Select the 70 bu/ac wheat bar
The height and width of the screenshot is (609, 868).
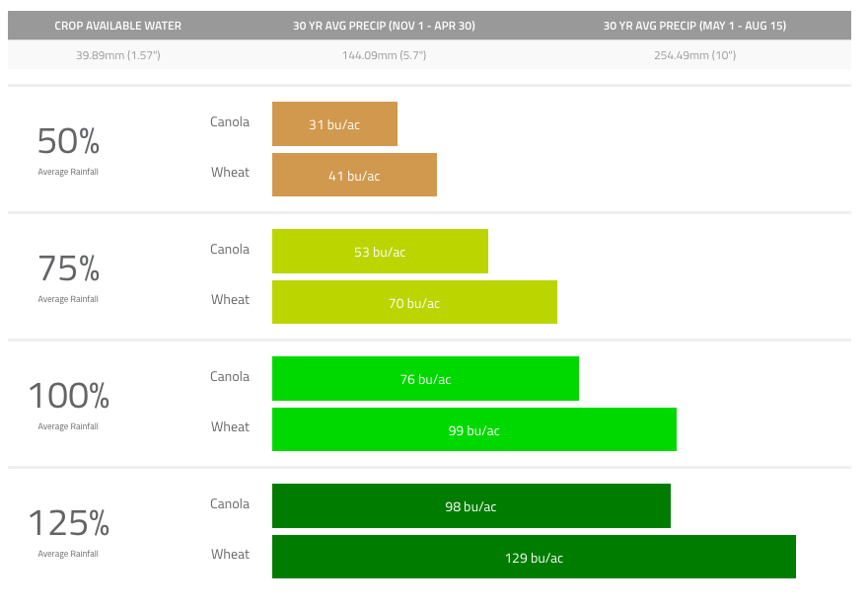click(x=414, y=303)
